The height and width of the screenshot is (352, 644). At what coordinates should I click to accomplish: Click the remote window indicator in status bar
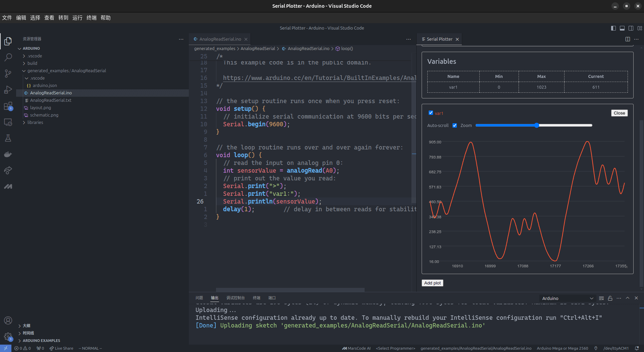tap(6, 348)
